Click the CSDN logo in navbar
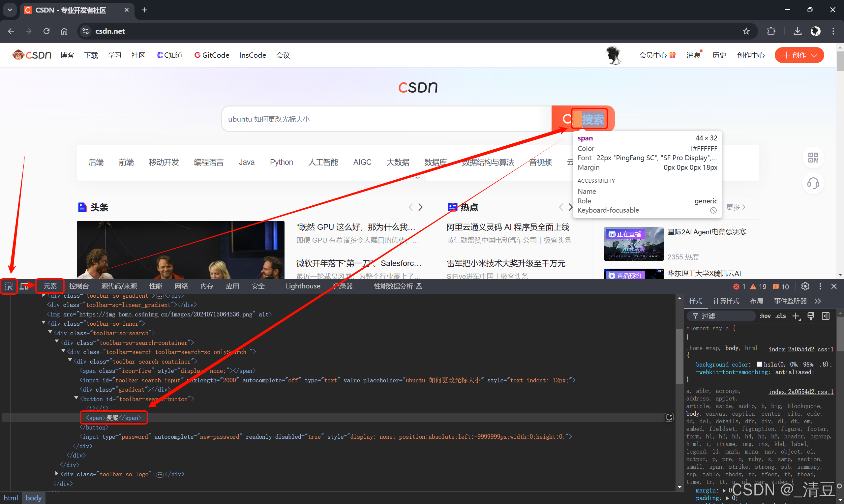 (x=32, y=55)
